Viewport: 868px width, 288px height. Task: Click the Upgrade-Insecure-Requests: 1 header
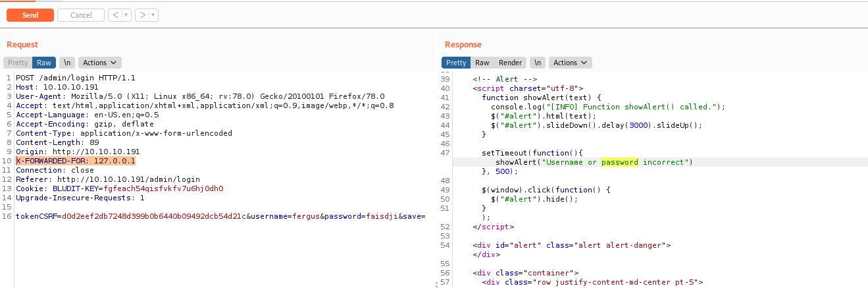pos(80,198)
